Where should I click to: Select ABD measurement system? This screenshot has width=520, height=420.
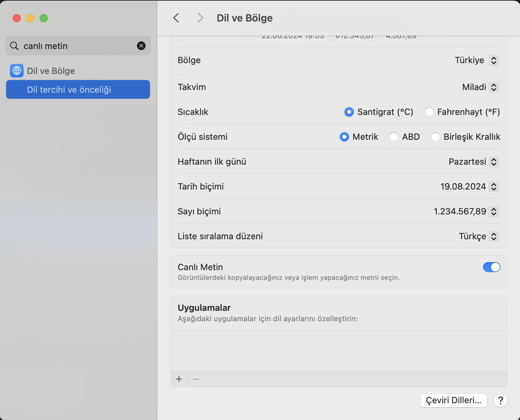(394, 137)
